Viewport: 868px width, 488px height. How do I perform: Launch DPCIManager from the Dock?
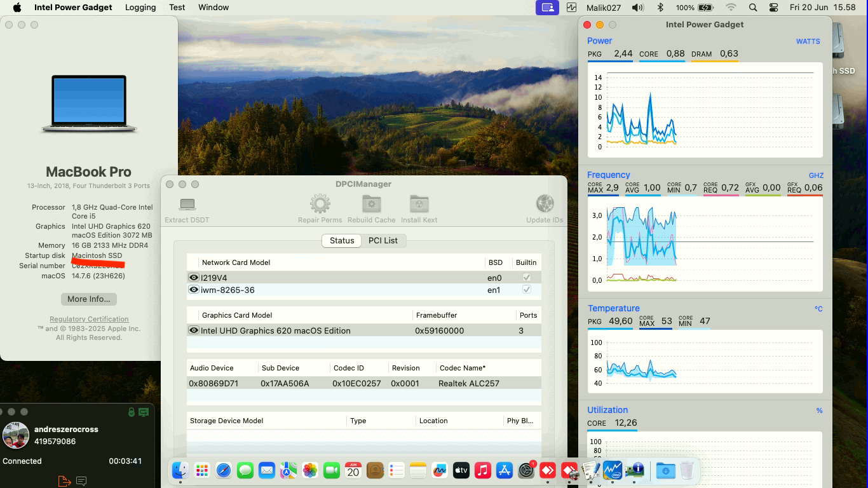point(635,471)
